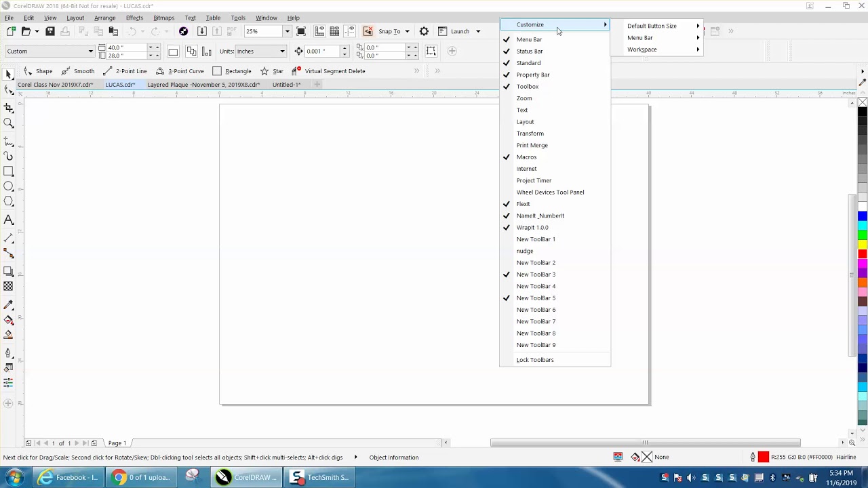This screenshot has width=868, height=488.
Task: Click the 2-Point Line tool button
Action: [x=124, y=71]
